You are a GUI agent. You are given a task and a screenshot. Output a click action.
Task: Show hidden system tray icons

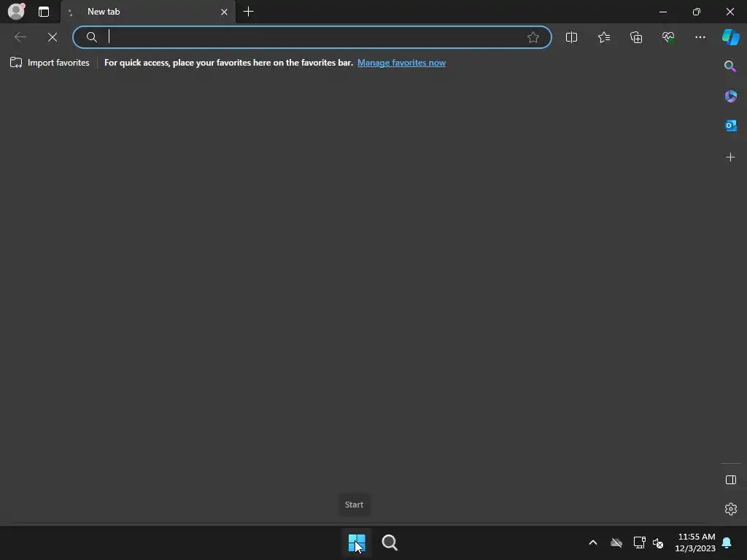592,542
